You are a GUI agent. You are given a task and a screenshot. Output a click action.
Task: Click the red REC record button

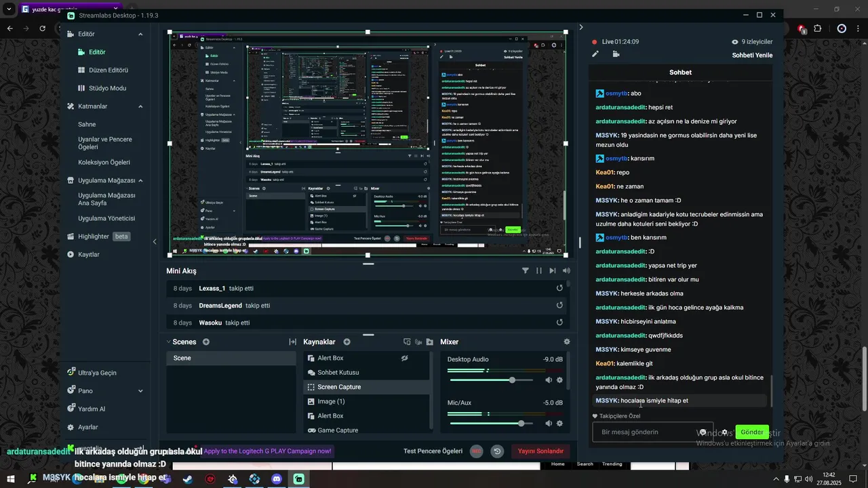tap(476, 451)
